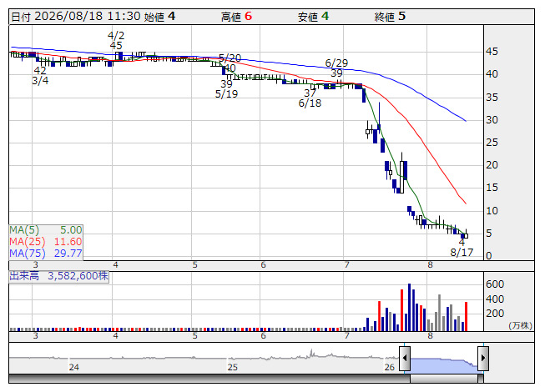Click the last red volume bar
This screenshot has width=545, height=392.
[x=466, y=316]
